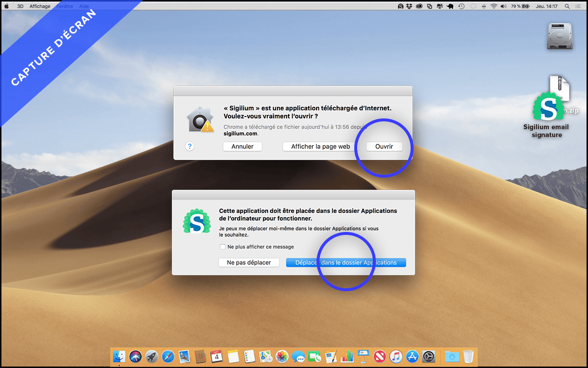
Task: Open the App Store from the dock
Action: pos(412,356)
